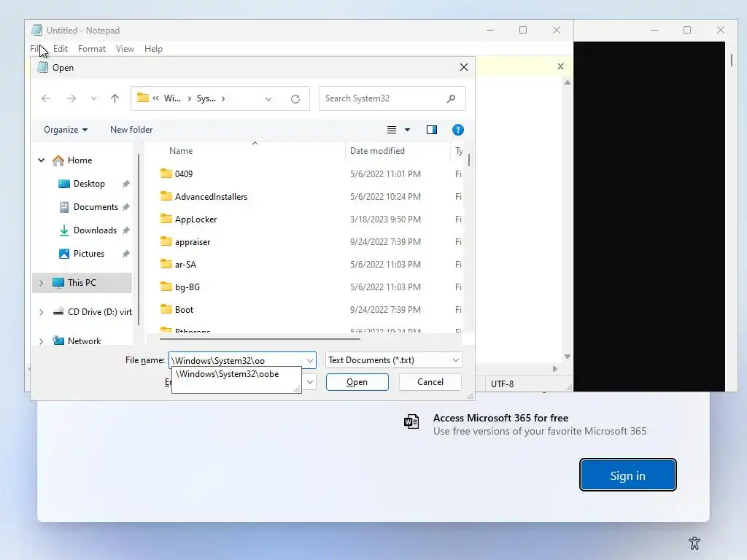The image size is (747, 560).
Task: Go up one folder level arrow
Action: pyautogui.click(x=115, y=98)
